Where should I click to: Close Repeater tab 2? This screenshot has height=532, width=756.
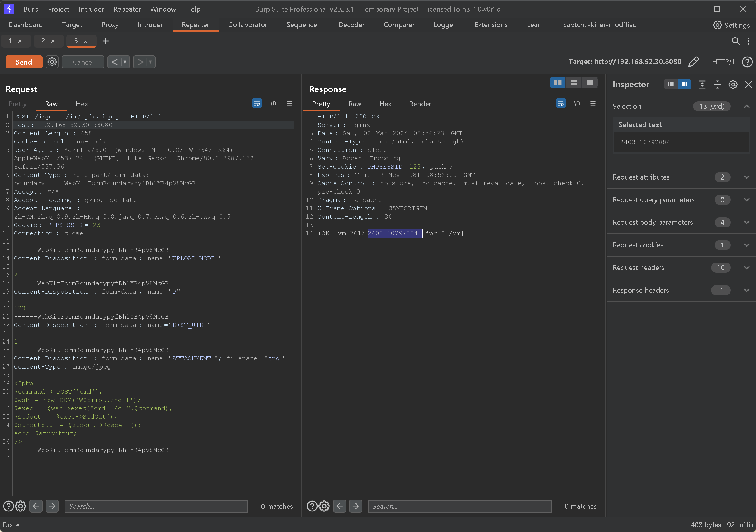click(53, 41)
